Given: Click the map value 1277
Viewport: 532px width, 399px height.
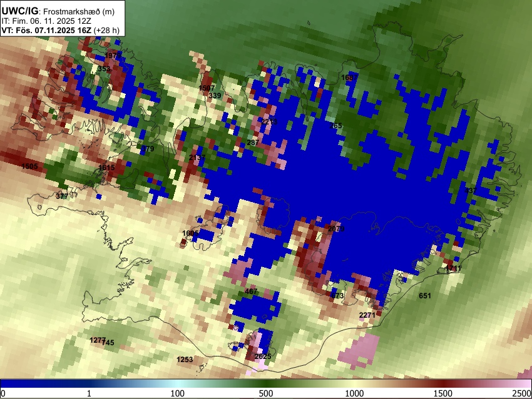Looking at the screenshot, I should click(98, 340).
